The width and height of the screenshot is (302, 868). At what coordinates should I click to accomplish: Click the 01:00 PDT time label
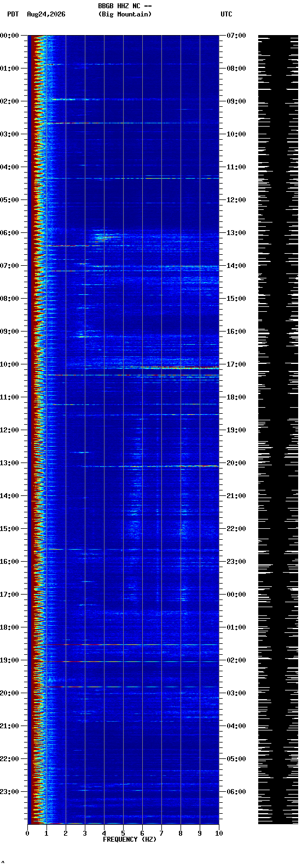[x=9, y=68]
